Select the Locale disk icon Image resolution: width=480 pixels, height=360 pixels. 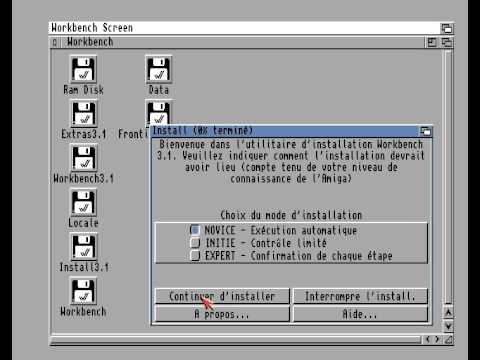click(x=83, y=203)
